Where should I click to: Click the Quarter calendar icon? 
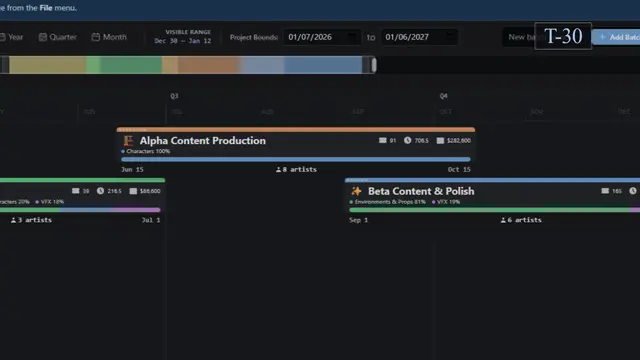42,37
